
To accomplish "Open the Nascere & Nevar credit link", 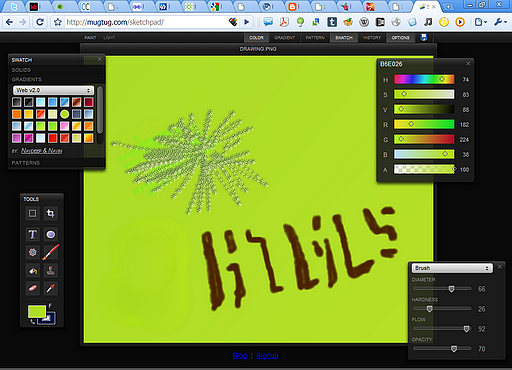I will point(42,151).
